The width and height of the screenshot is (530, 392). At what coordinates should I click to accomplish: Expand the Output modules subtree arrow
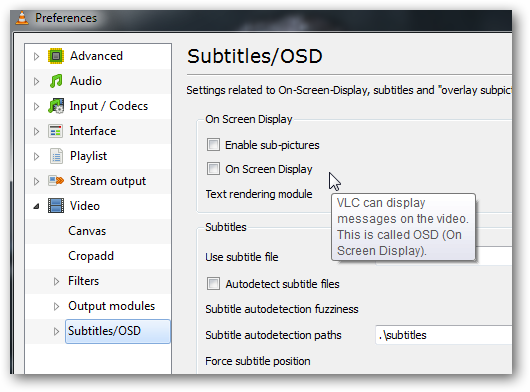[56, 306]
